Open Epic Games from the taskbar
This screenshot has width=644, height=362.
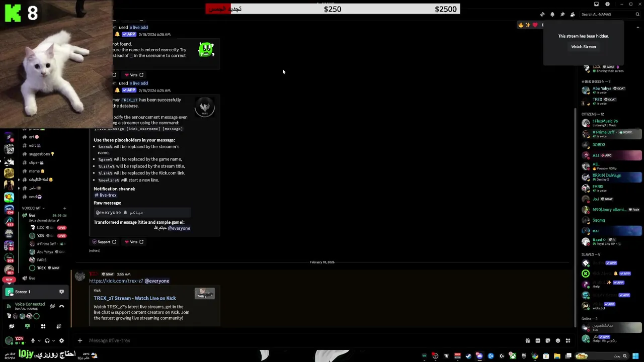[524, 356]
